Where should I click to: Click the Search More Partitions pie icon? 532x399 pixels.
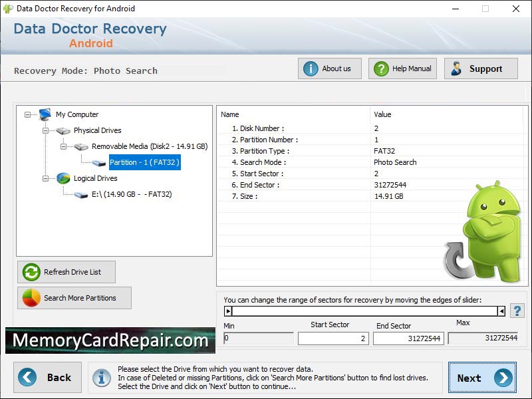(31, 297)
